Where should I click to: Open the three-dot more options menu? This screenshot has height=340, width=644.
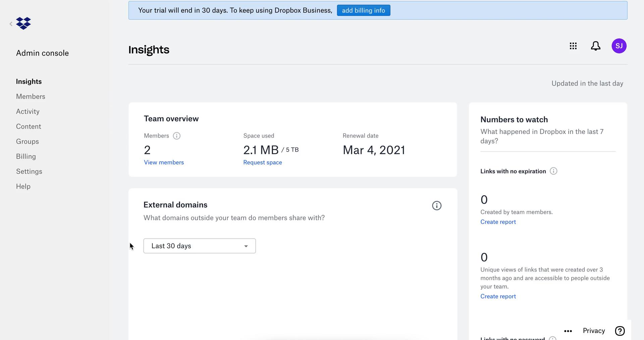coord(568,331)
